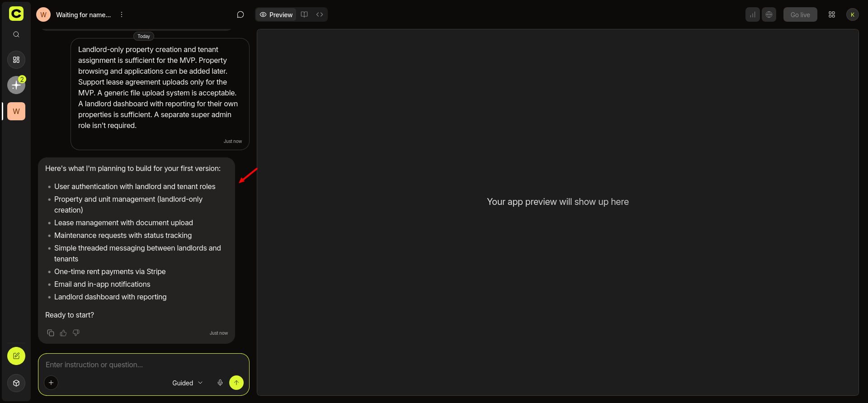This screenshot has width=868, height=403.
Task: Select the orange W project in the sidebar
Action: pyautogui.click(x=16, y=111)
